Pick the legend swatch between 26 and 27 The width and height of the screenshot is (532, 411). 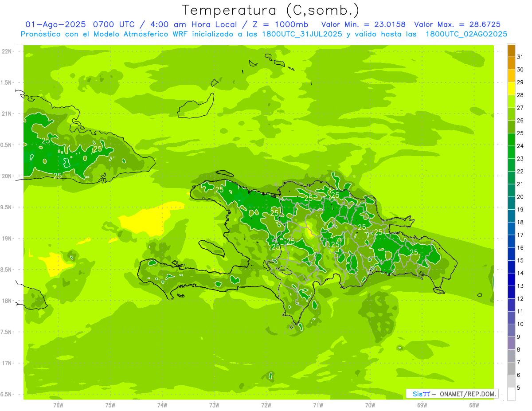click(511, 114)
